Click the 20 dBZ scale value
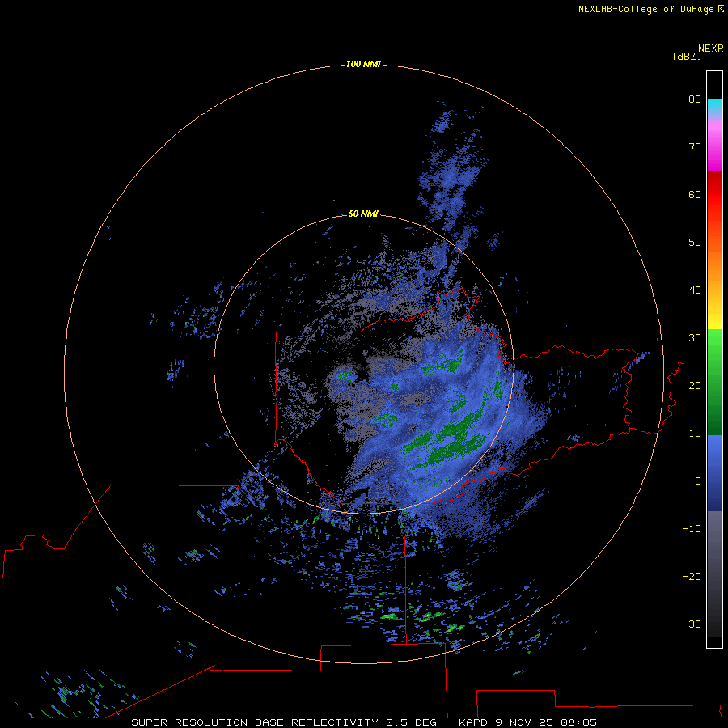This screenshot has width=728, height=728. click(695, 385)
